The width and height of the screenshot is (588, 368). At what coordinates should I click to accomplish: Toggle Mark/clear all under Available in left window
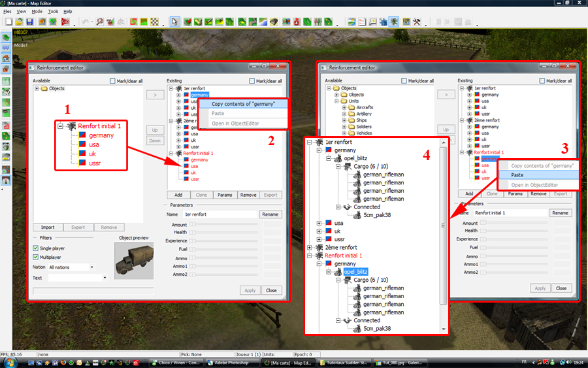112,81
